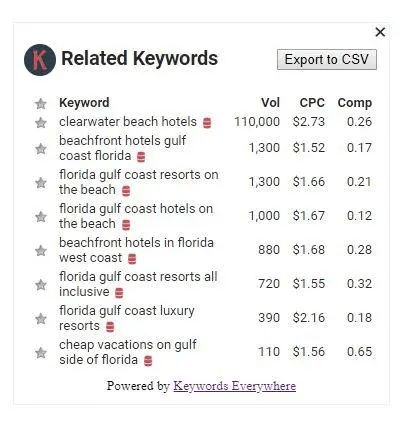The height and width of the screenshot is (422, 404).
Task: Star beachfront hotels gulf coast florida keyword
Action: (x=41, y=149)
